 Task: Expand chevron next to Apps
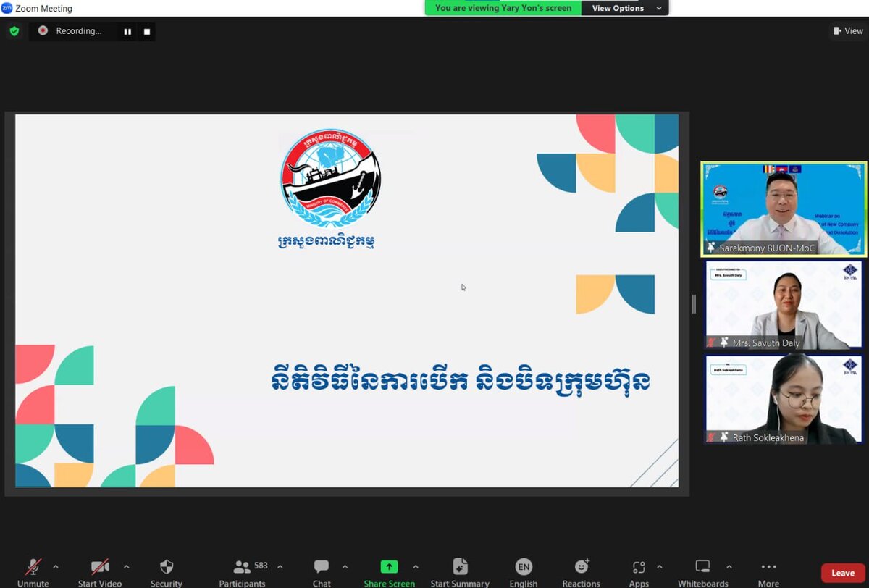click(x=659, y=566)
